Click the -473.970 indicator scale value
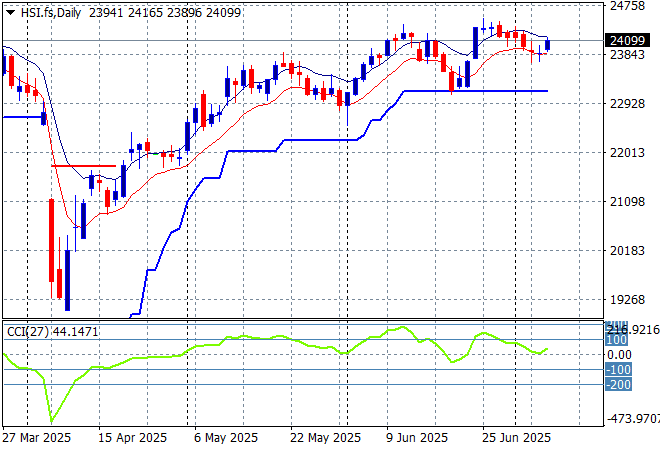 (x=633, y=418)
